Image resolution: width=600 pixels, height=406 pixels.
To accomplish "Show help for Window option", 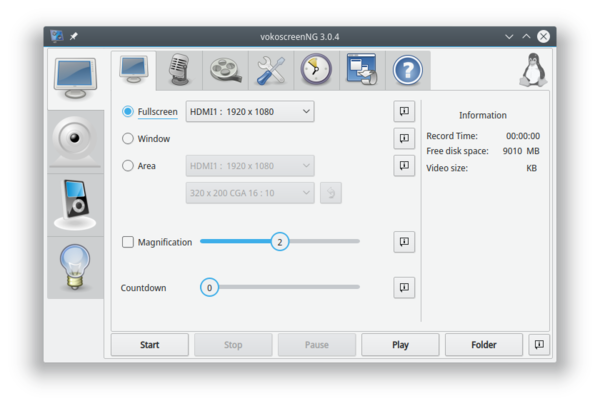I will [x=404, y=138].
